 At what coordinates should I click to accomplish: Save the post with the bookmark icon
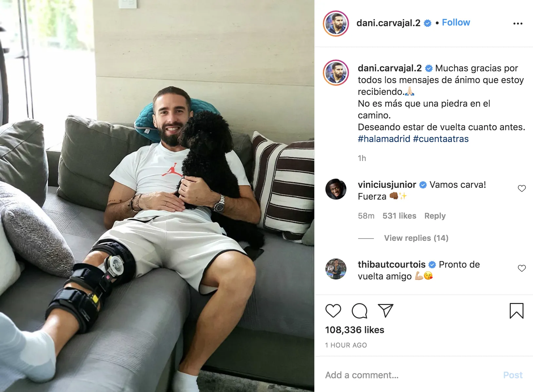517,311
